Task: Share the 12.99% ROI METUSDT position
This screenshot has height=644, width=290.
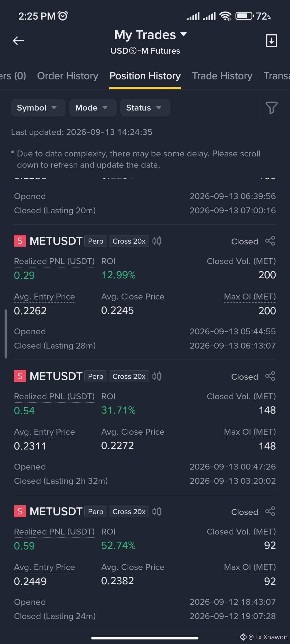Action: coord(270,241)
